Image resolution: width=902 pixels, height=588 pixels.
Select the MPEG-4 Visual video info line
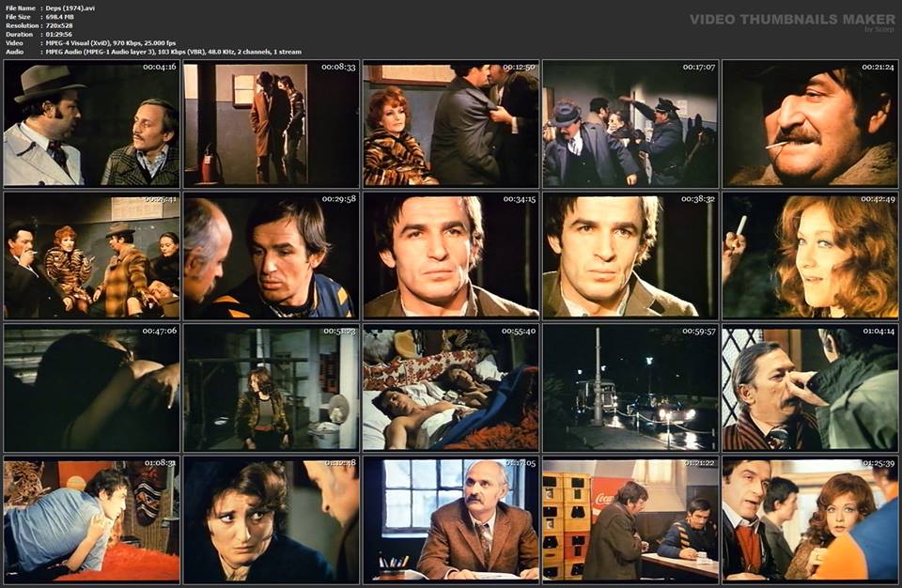click(111, 42)
